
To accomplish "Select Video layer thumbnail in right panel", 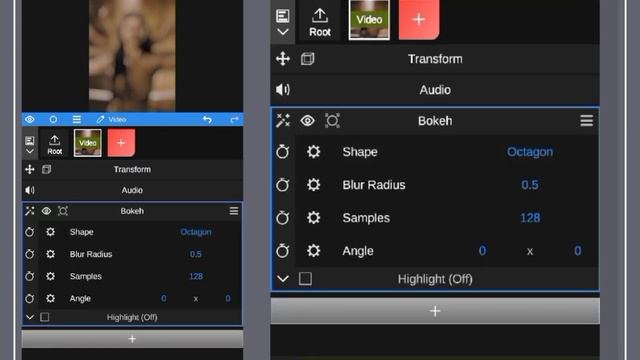I will click(369, 19).
